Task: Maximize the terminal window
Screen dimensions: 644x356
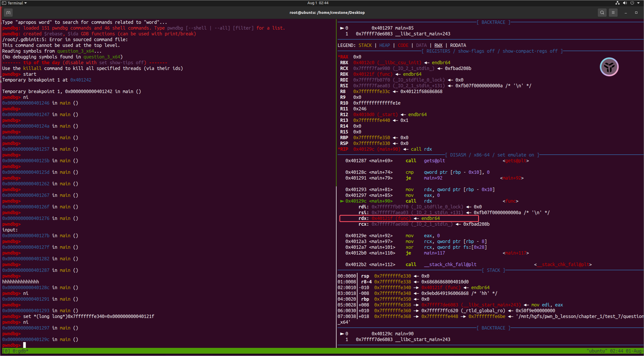Action: point(636,13)
